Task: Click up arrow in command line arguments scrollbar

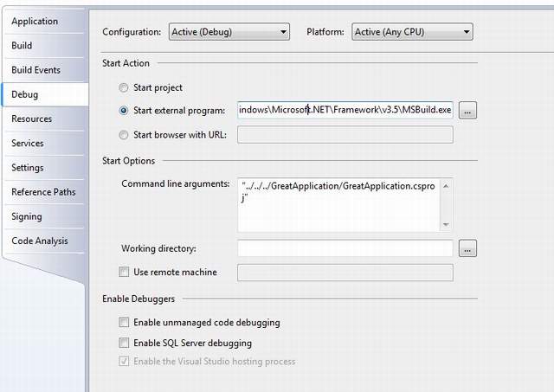Action: [446, 186]
